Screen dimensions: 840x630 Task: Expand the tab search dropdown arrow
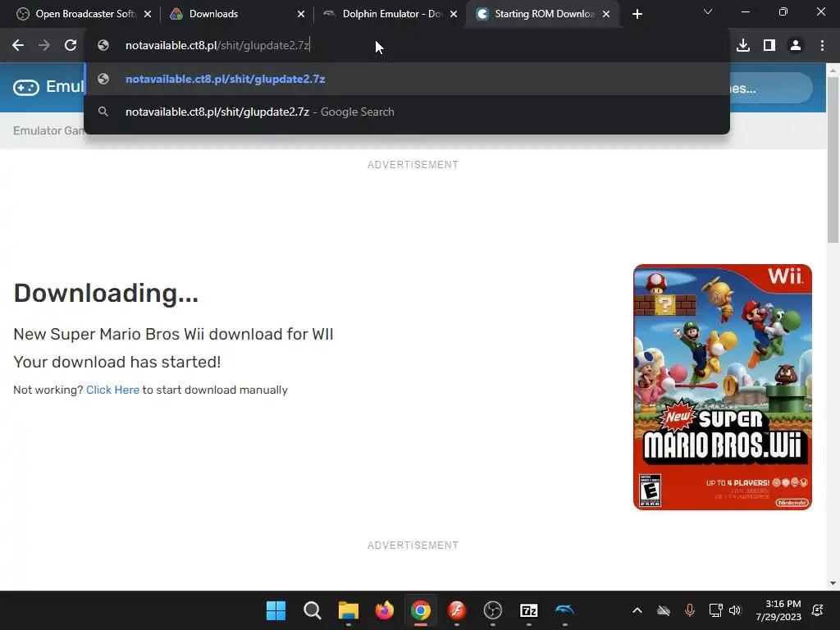click(x=708, y=11)
